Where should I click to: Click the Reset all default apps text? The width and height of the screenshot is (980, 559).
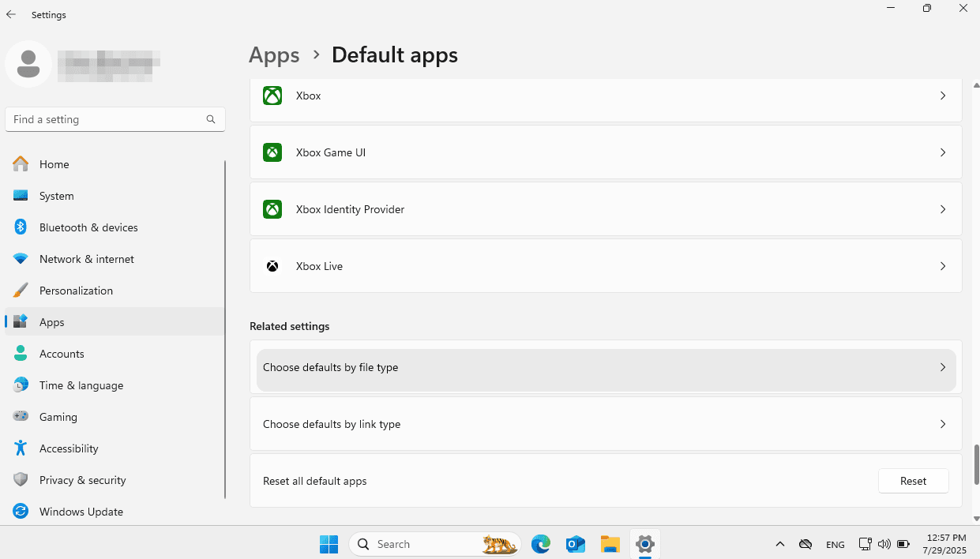[314, 481]
